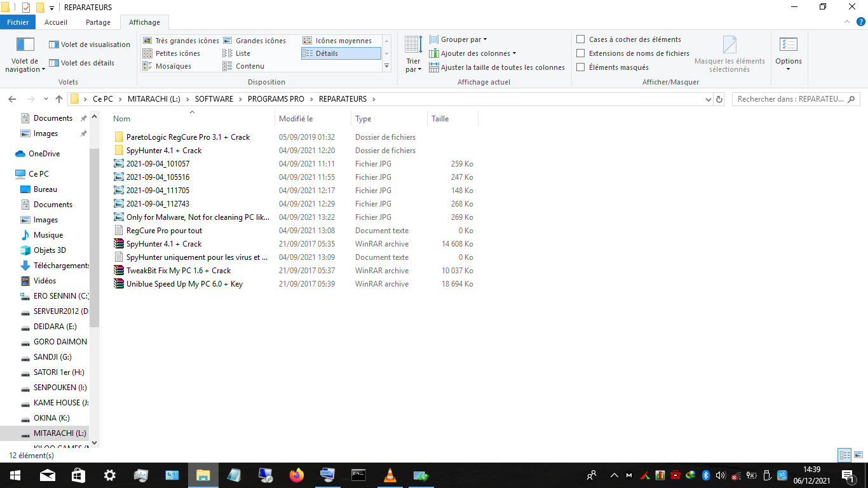Viewport: 868px width, 488px height.
Task: Toggle Volet des détails pane
Action: coord(82,63)
